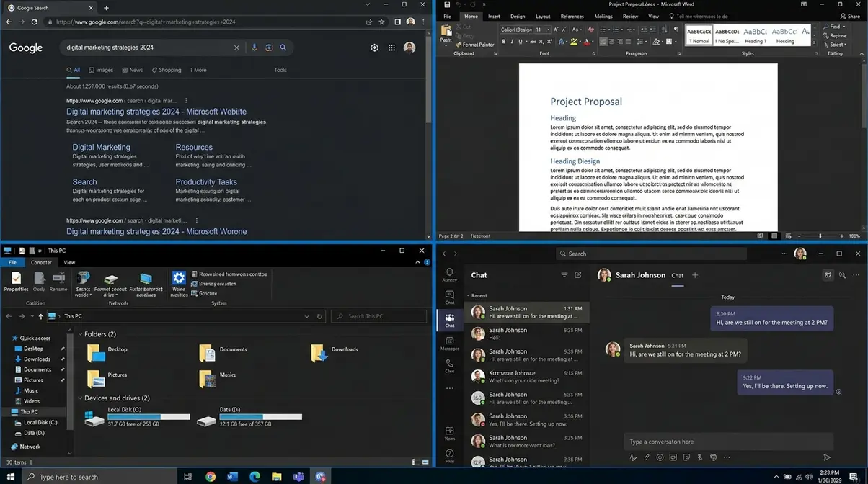Select left text alignment in Word
This screenshot has width=868, height=484.
tap(603, 42)
